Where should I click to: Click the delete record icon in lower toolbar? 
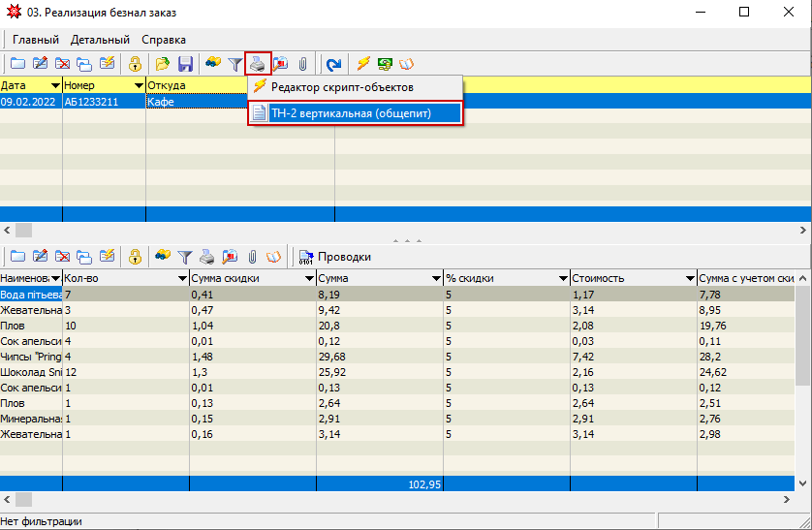(x=63, y=257)
